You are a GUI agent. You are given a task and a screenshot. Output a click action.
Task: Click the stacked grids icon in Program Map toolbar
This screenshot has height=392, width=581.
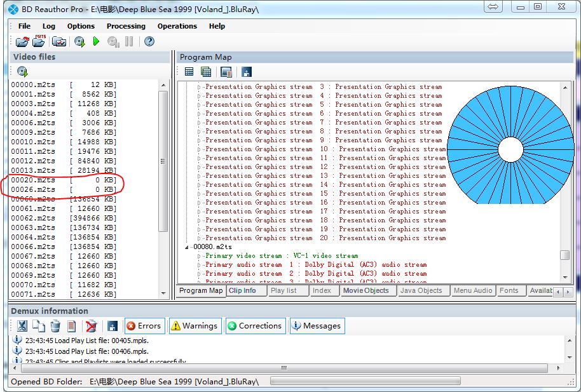[206, 72]
